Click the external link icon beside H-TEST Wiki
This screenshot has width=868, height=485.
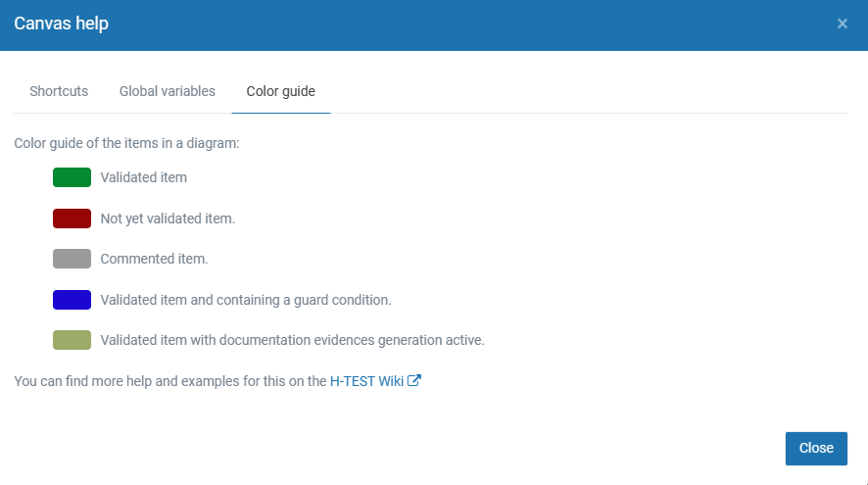[x=414, y=381]
